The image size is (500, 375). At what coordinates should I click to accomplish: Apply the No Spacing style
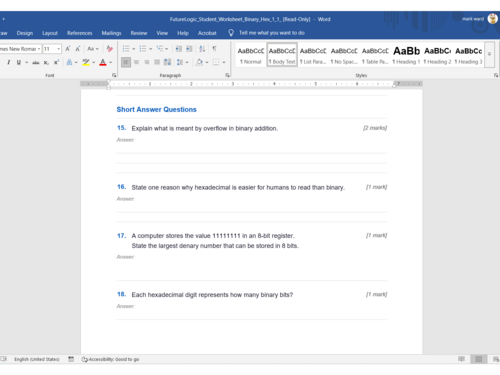(x=344, y=55)
